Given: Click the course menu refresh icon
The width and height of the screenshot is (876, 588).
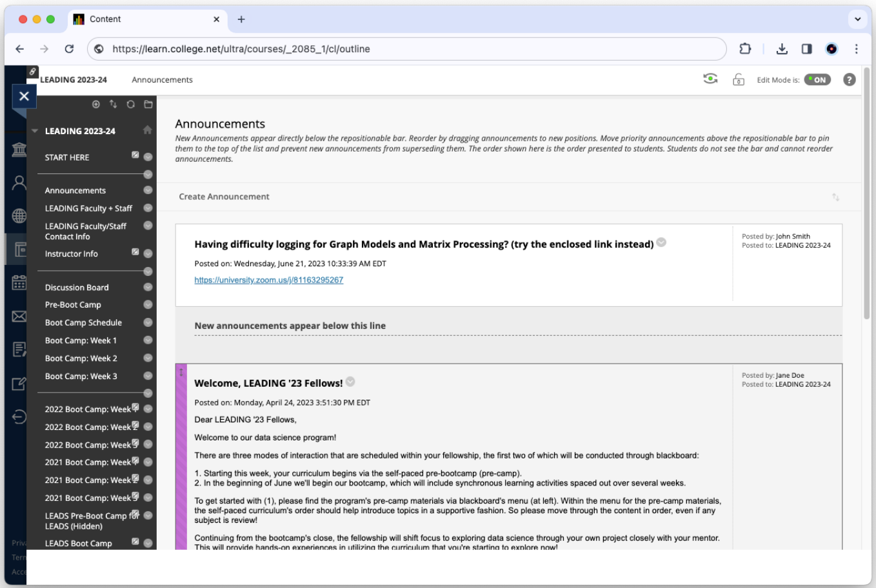Looking at the screenshot, I should [130, 104].
